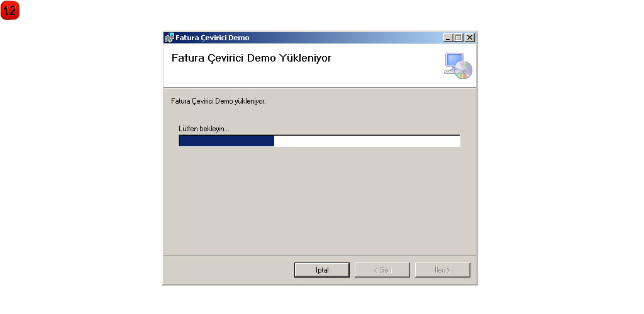Click the 'Fatura Çevirici Demo' window title text
This screenshot has height=314, width=644.
click(213, 38)
